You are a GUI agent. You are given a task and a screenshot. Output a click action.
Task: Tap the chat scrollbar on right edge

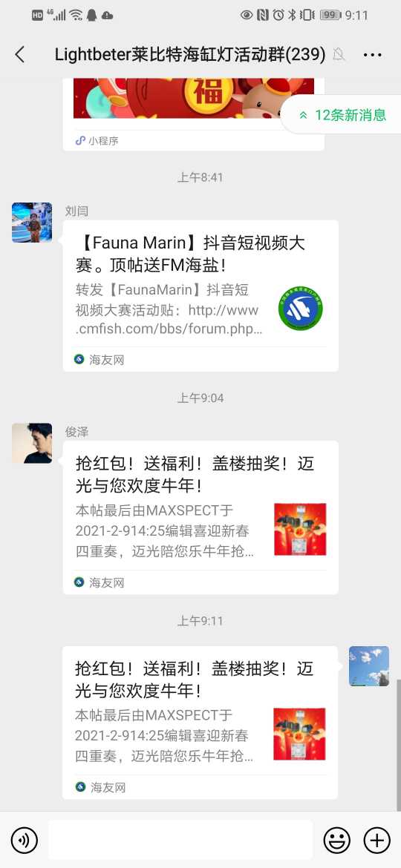click(x=398, y=736)
